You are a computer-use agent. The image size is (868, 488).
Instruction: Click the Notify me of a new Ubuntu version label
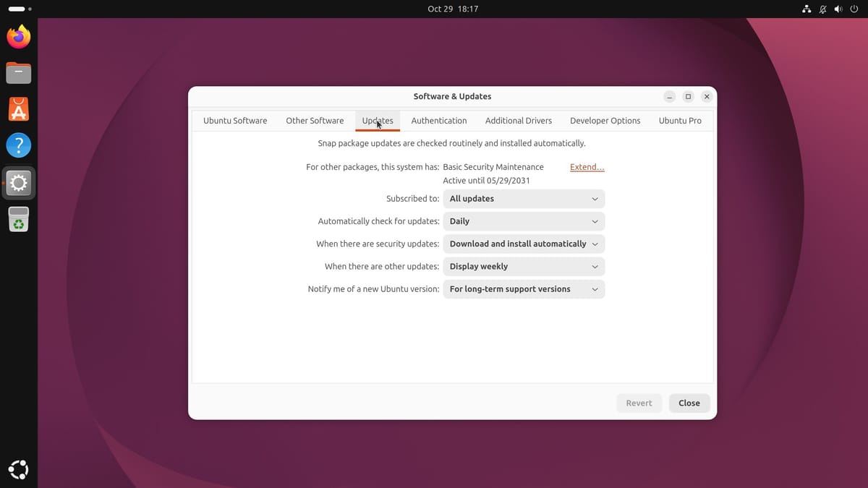[x=373, y=289]
